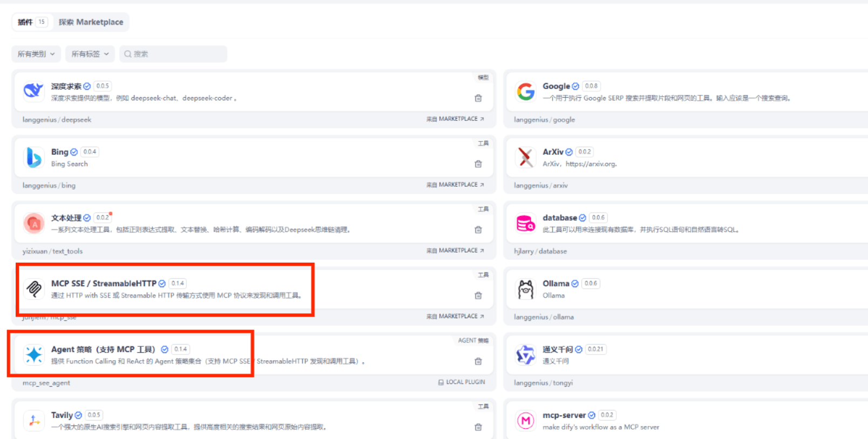
Task: Delete the Bing plugin via trash icon
Action: 478,164
